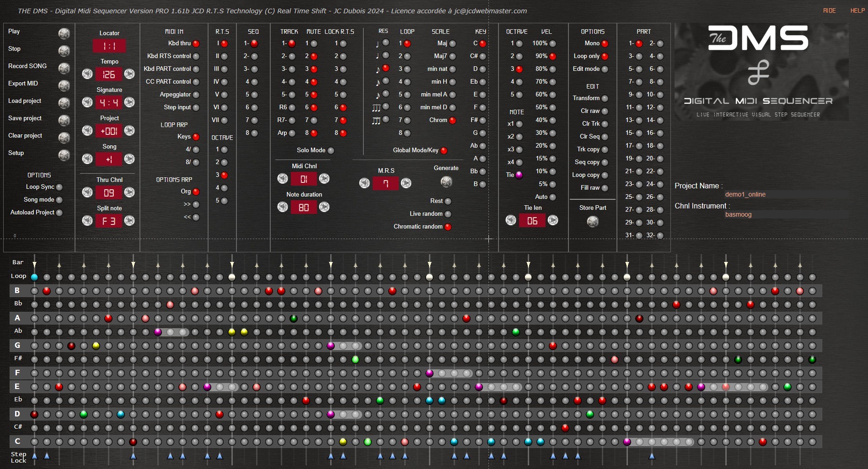Increase the Tempo value with right knob
This screenshot has width=868, height=469.
(x=129, y=74)
